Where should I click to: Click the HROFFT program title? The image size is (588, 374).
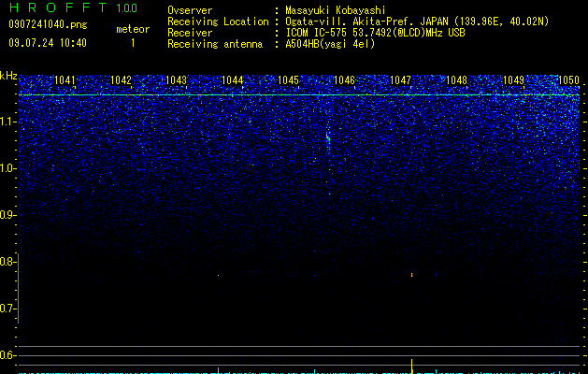pos(57,7)
